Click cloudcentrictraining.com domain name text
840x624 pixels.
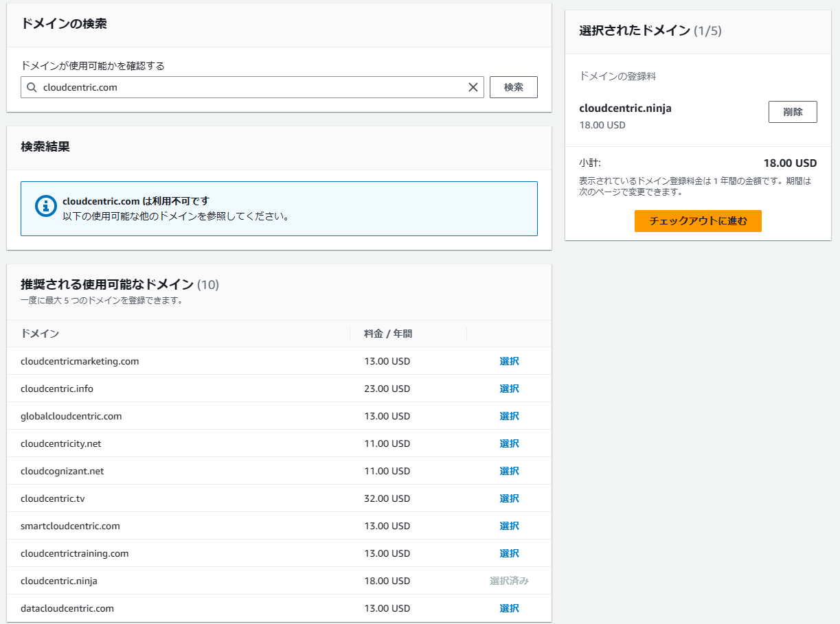(x=75, y=553)
